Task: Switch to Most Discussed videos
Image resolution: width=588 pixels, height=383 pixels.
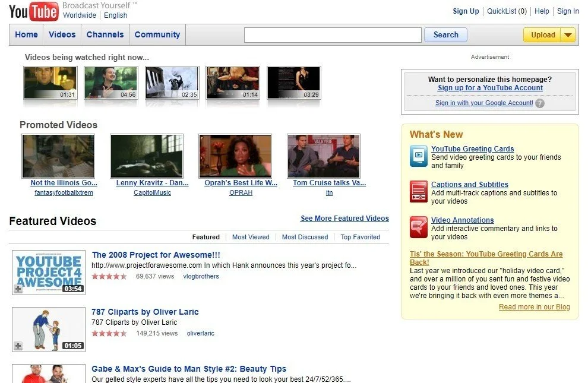Action: tap(305, 237)
